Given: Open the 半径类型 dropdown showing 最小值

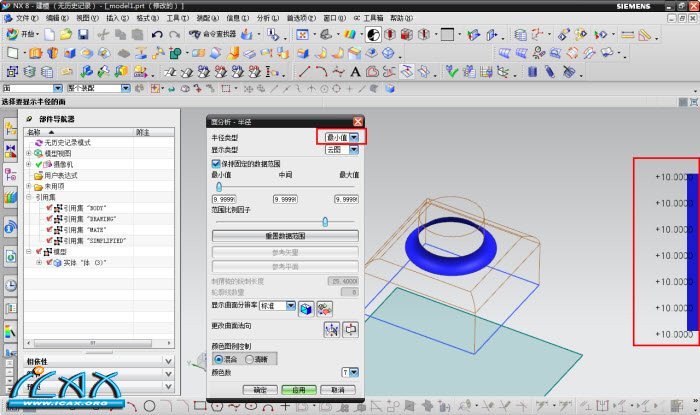Looking at the screenshot, I should (x=342, y=136).
